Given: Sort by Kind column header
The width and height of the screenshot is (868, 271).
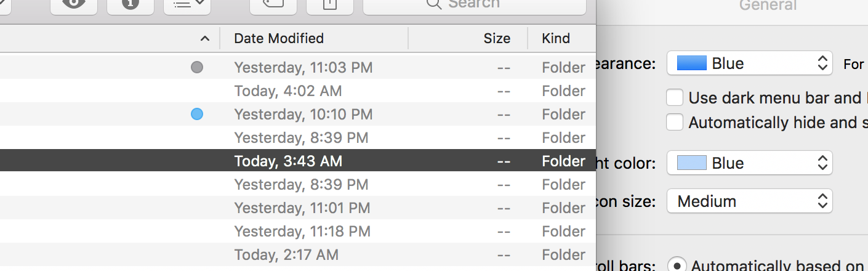Looking at the screenshot, I should point(555,39).
